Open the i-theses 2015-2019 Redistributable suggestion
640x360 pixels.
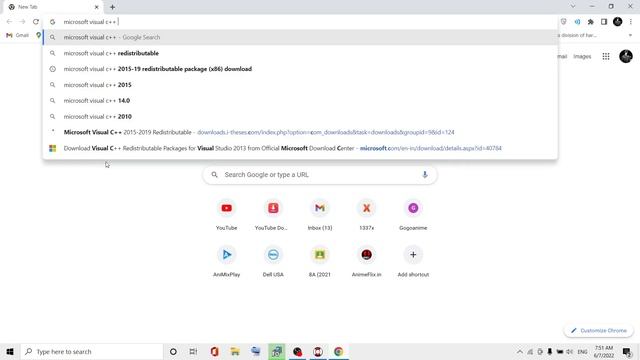[x=300, y=132]
